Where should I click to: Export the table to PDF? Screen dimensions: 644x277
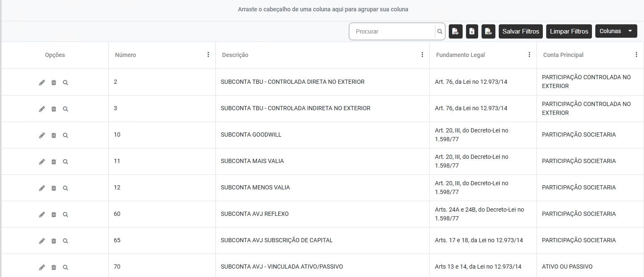pos(456,31)
